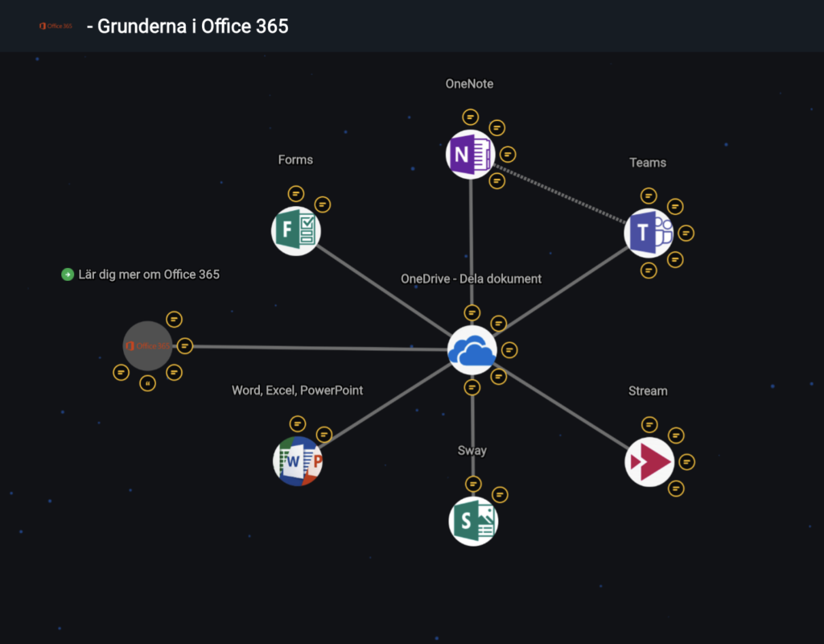
Task: Click the Stream label text
Action: (x=648, y=391)
